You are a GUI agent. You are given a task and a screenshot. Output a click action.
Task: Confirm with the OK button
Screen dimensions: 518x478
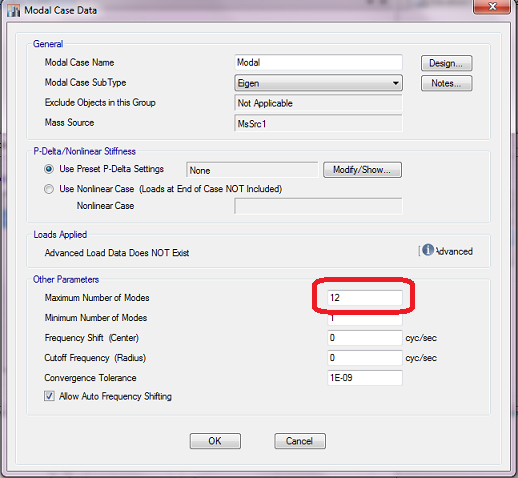215,441
